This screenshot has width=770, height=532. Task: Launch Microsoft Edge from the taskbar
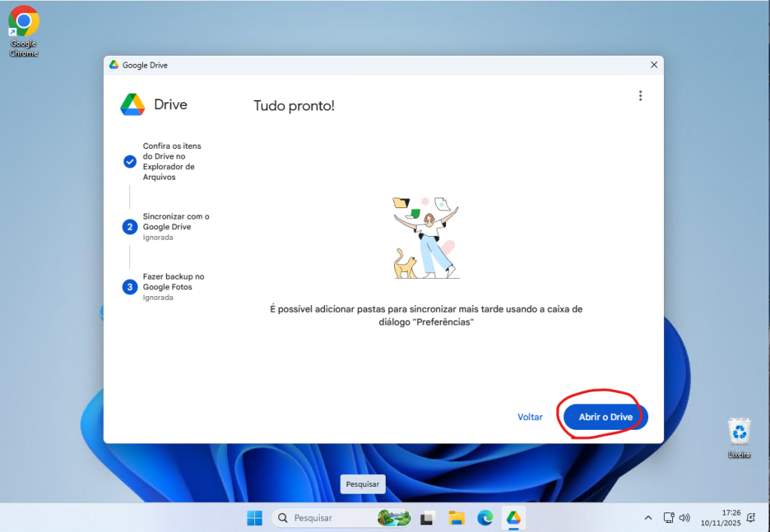pyautogui.click(x=485, y=518)
